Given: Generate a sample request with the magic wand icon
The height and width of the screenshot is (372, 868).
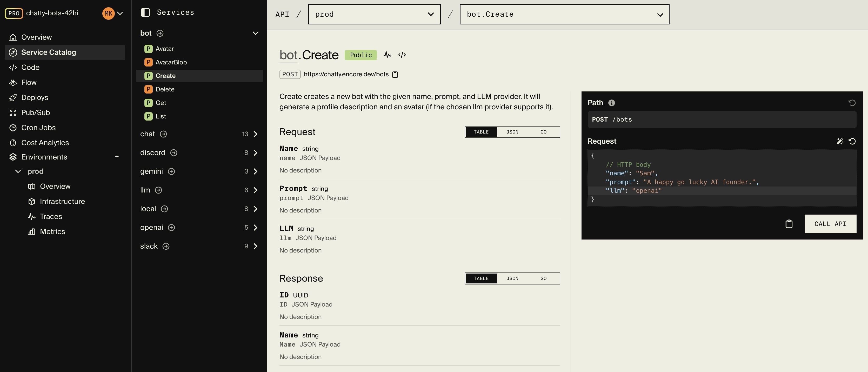Looking at the screenshot, I should 840,141.
